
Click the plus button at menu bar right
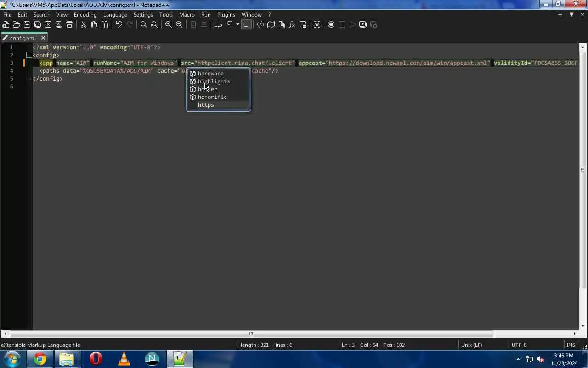[x=560, y=15]
